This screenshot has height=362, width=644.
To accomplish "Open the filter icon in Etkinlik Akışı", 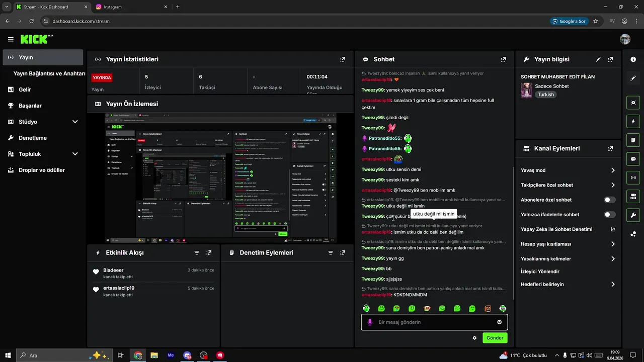I will click(197, 253).
